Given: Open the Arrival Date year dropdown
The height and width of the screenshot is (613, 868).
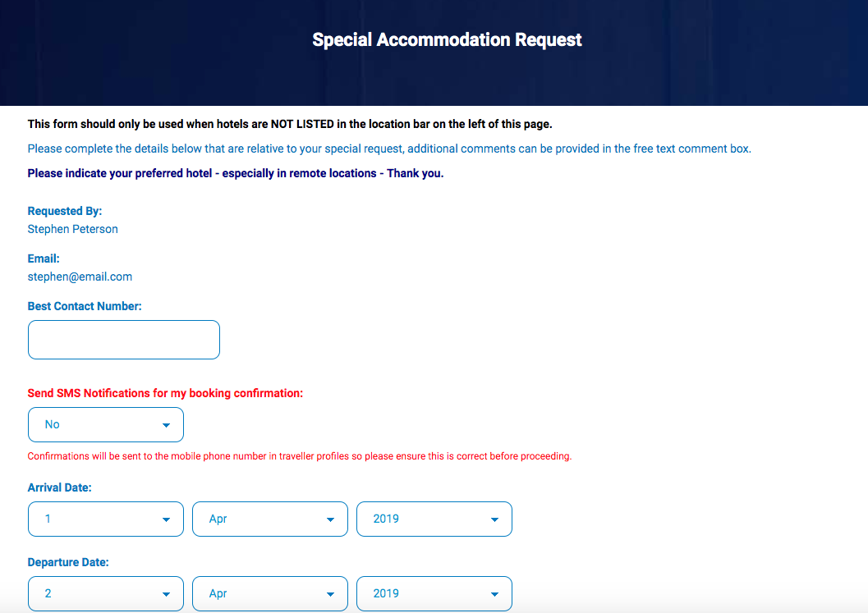Looking at the screenshot, I should coord(434,519).
